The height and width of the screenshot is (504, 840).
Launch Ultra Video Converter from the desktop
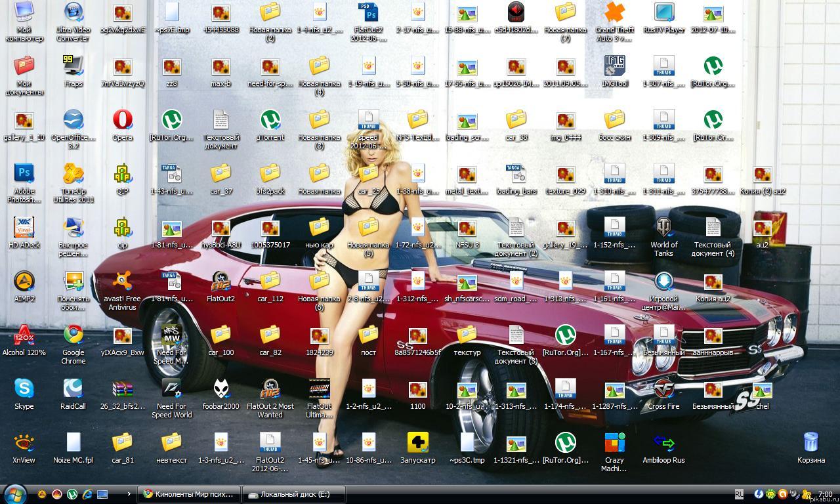click(73, 21)
